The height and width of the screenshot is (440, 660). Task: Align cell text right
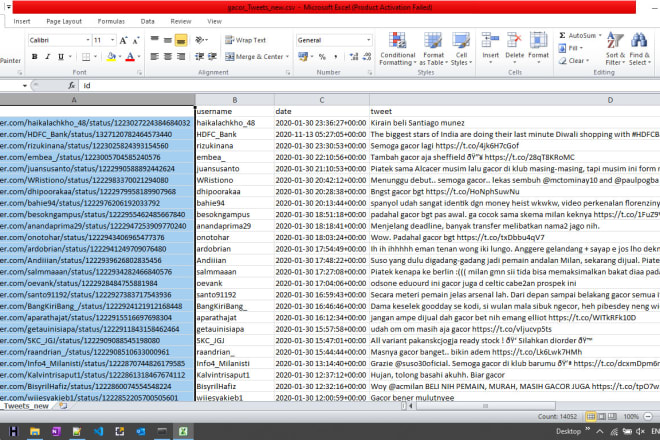pyautogui.click(x=181, y=56)
